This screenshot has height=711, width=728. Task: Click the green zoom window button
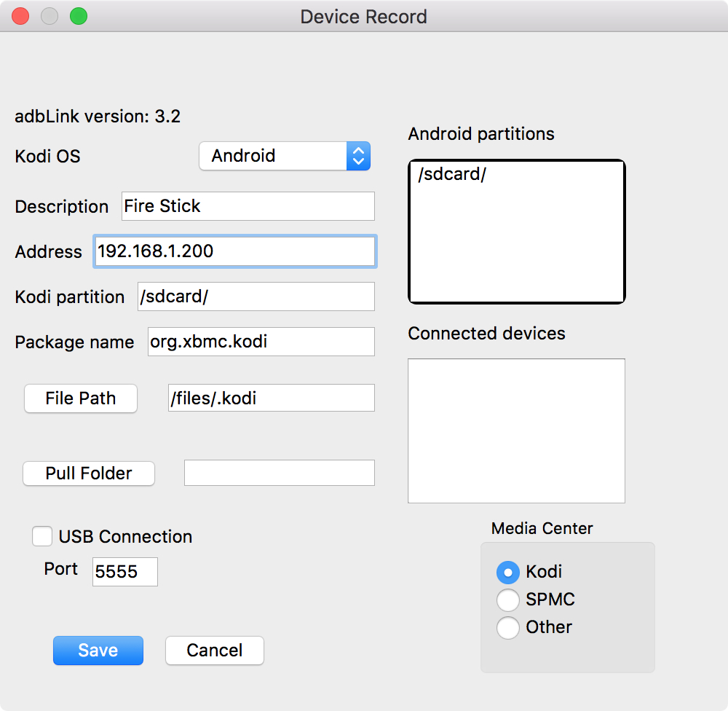coord(79,16)
